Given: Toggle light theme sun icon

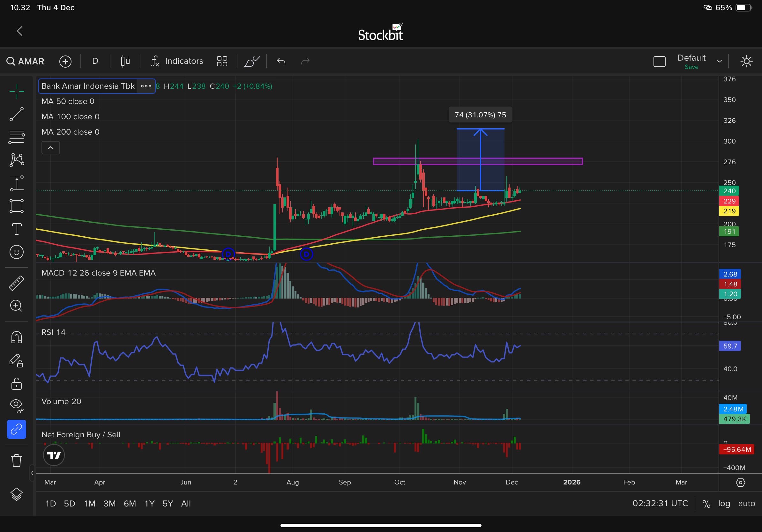Looking at the screenshot, I should coord(746,61).
